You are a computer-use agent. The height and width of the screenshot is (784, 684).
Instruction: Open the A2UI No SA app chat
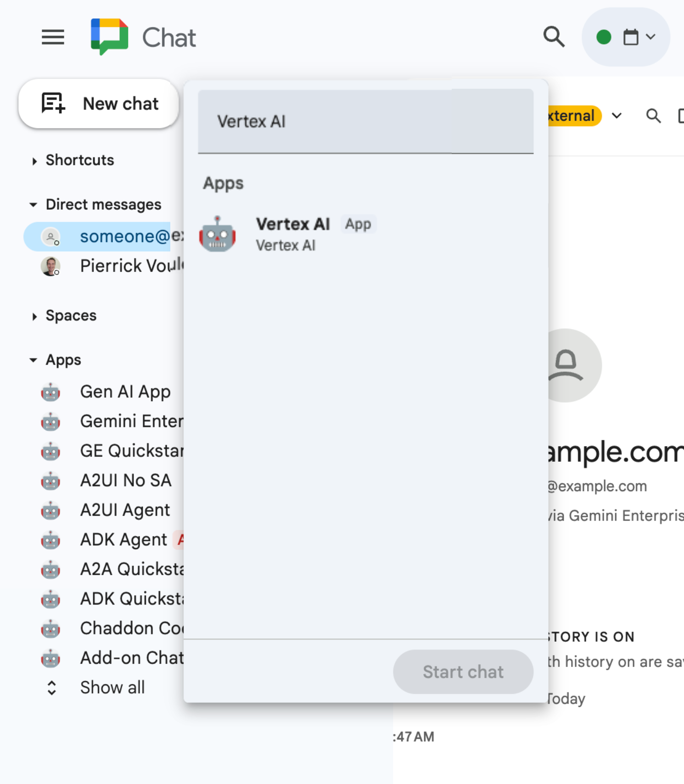coord(126,481)
